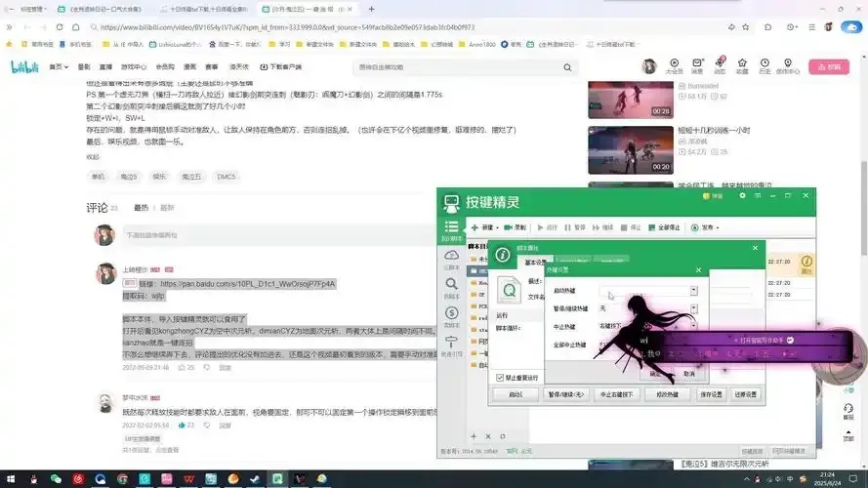Open the Windows Start menu
Screen dimensions: 868x488
pos(11,478)
